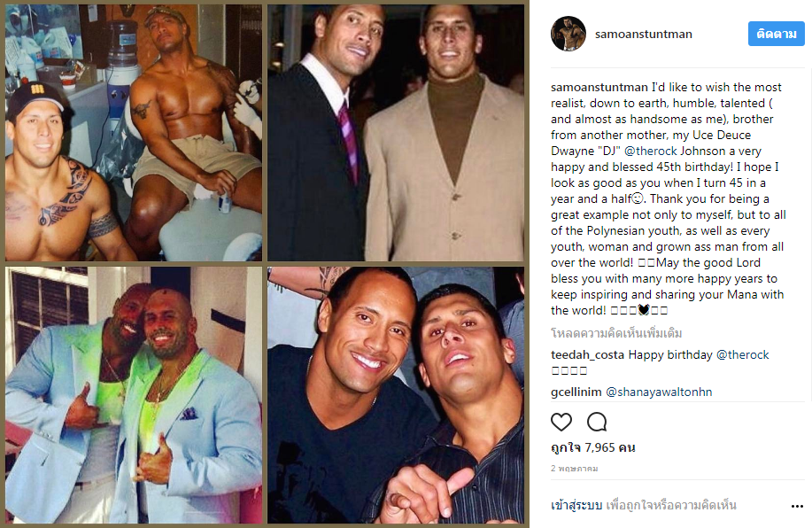View the 7,965 likes count

point(593,447)
